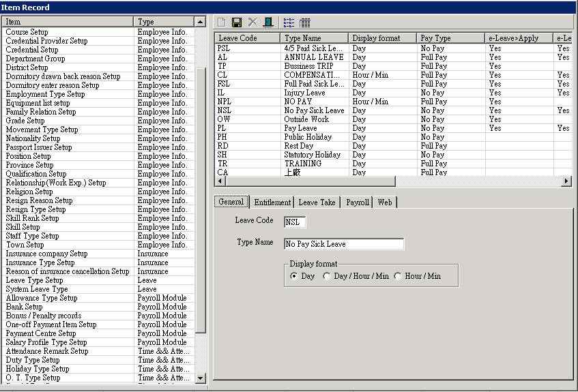578x392 pixels.
Task: Sort by the Pay Type column header
Action: (450, 38)
